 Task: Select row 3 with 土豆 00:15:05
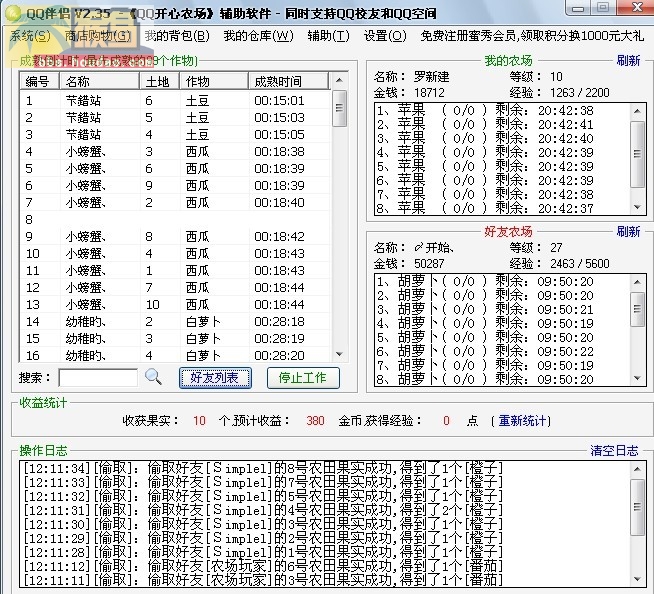pos(175,135)
